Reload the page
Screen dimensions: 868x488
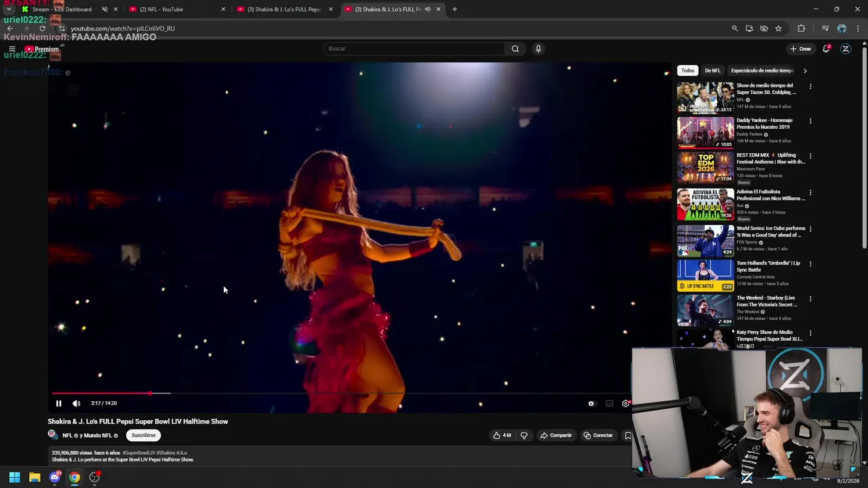(x=42, y=28)
